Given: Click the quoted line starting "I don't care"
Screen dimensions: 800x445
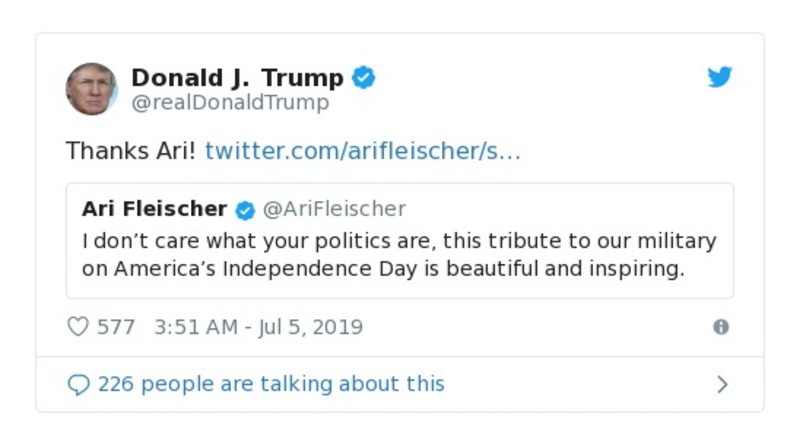Looking at the screenshot, I should pos(399,241).
